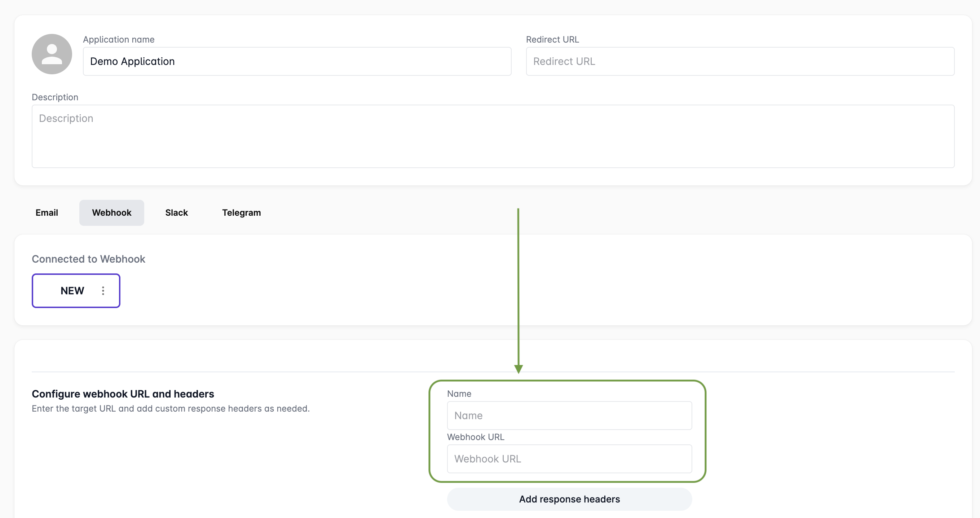Focus the Application name field
This screenshot has width=980, height=518.
pos(297,61)
